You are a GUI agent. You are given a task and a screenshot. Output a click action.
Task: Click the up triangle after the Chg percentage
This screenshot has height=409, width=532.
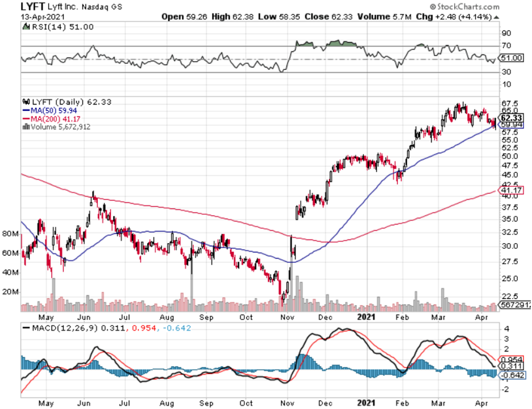click(x=496, y=17)
